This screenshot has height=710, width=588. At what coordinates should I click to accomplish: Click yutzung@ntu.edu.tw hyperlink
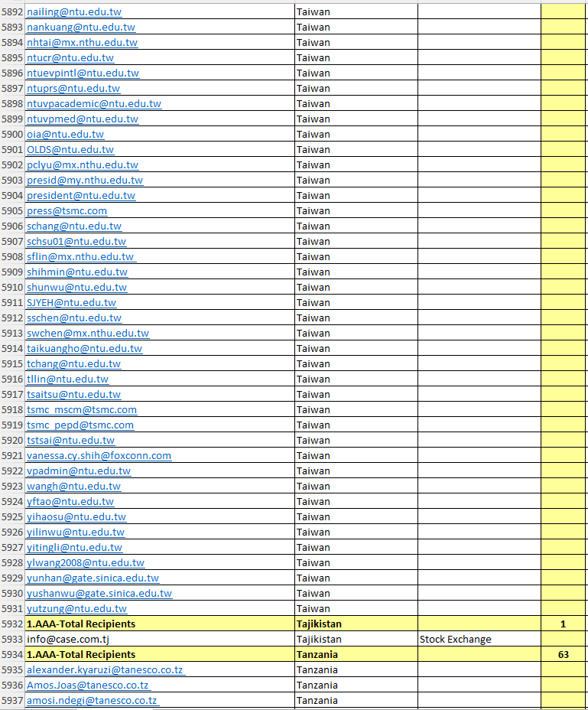77,609
